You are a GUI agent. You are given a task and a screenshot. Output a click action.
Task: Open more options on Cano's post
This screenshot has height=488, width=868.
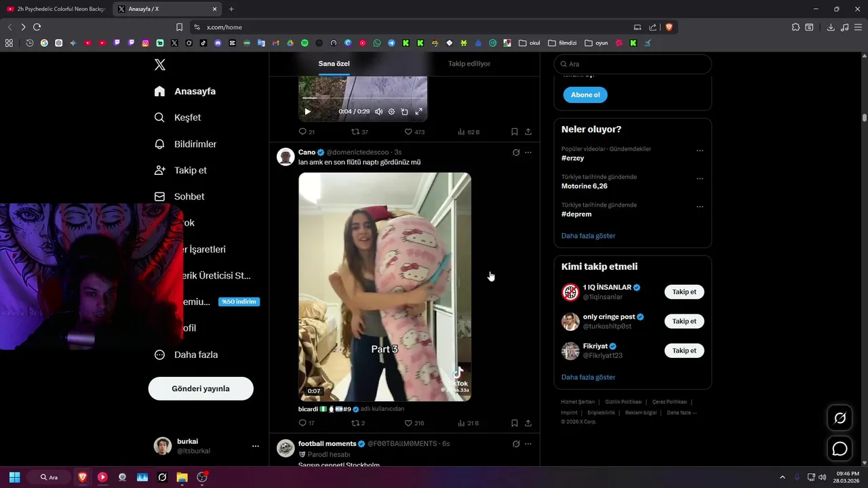(528, 152)
